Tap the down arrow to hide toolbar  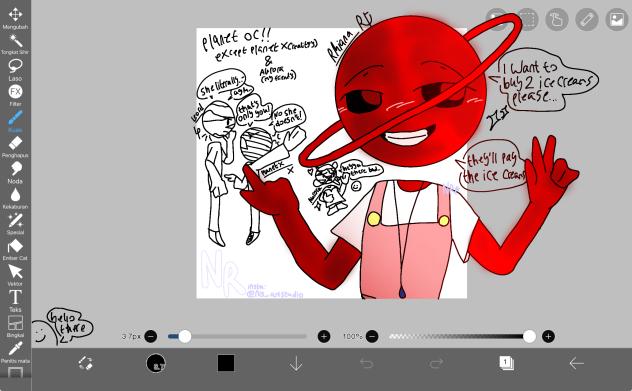tap(296, 364)
